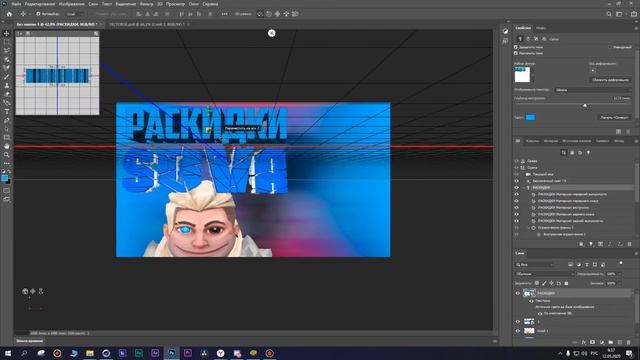Image resolution: width=640 pixels, height=360 pixels.
Task: Click the on-canvas 3D orbit camera widget
Action: coord(25,291)
